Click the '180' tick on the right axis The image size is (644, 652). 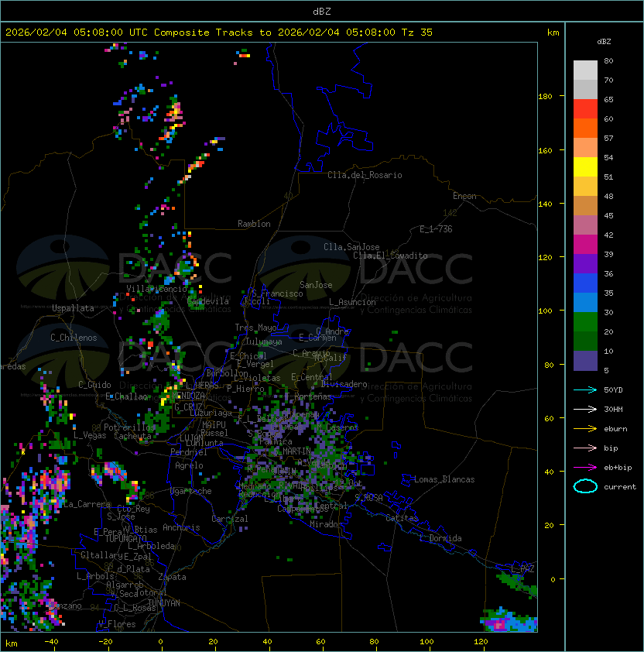click(x=545, y=96)
